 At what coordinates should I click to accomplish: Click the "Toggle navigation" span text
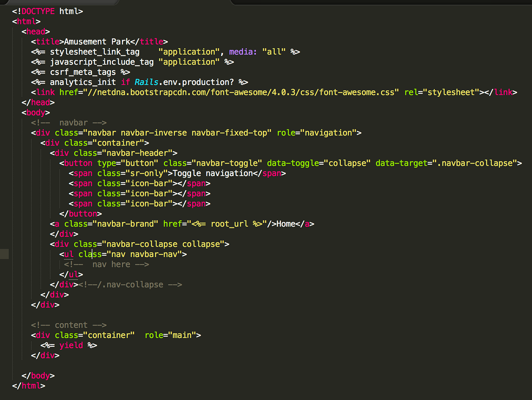pos(213,173)
